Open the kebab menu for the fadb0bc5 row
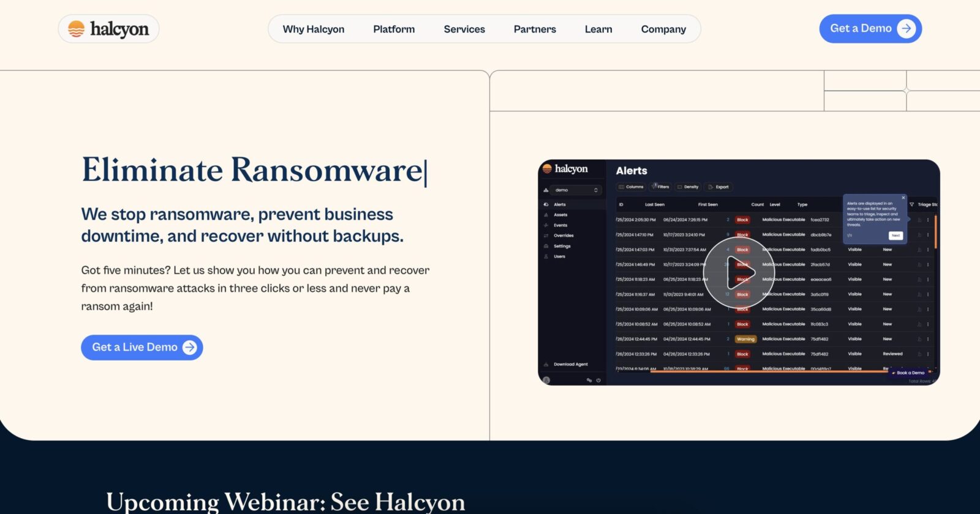 tap(928, 250)
